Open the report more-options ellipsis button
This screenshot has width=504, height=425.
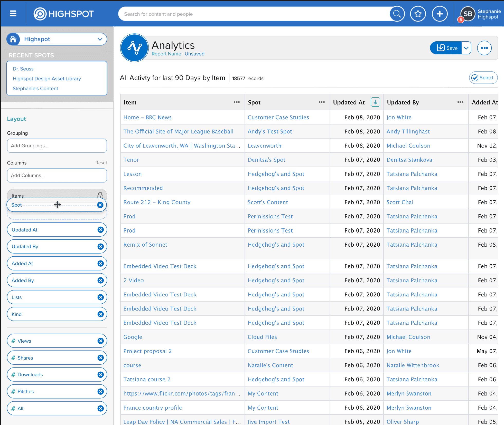pyautogui.click(x=484, y=48)
